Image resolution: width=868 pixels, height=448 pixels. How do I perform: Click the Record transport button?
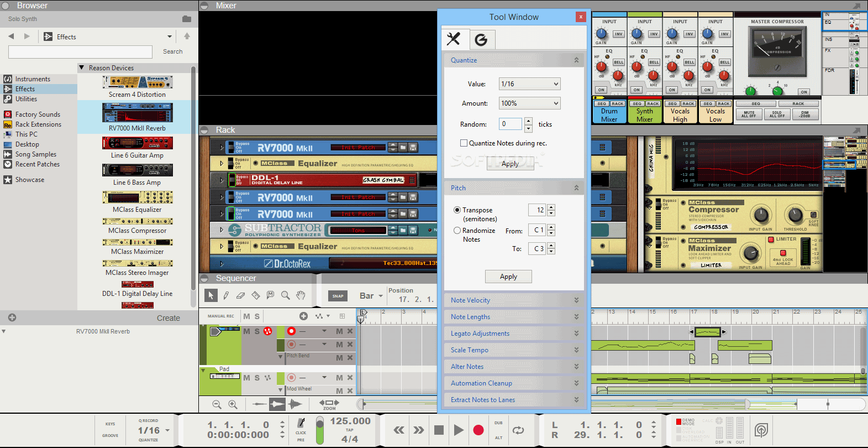point(478,430)
